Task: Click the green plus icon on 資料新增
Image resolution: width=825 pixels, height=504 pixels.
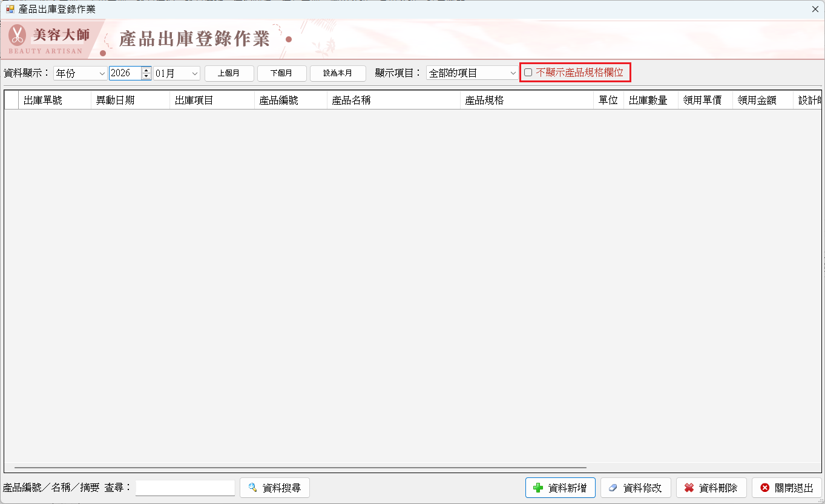Action: point(537,488)
